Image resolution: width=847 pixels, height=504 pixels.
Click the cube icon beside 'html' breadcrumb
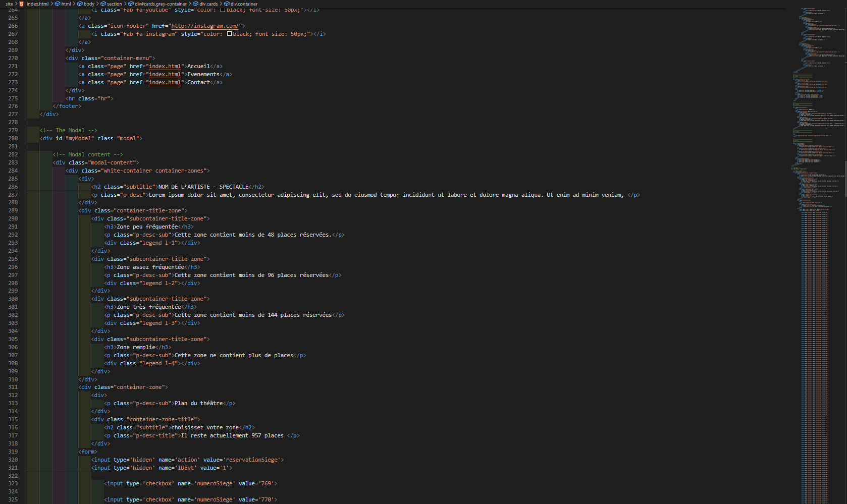58,4
